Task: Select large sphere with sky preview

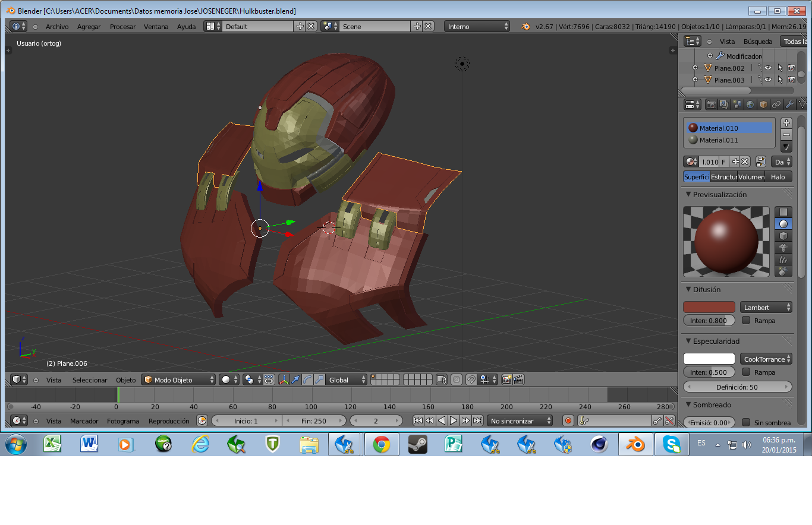Action: pyautogui.click(x=783, y=271)
